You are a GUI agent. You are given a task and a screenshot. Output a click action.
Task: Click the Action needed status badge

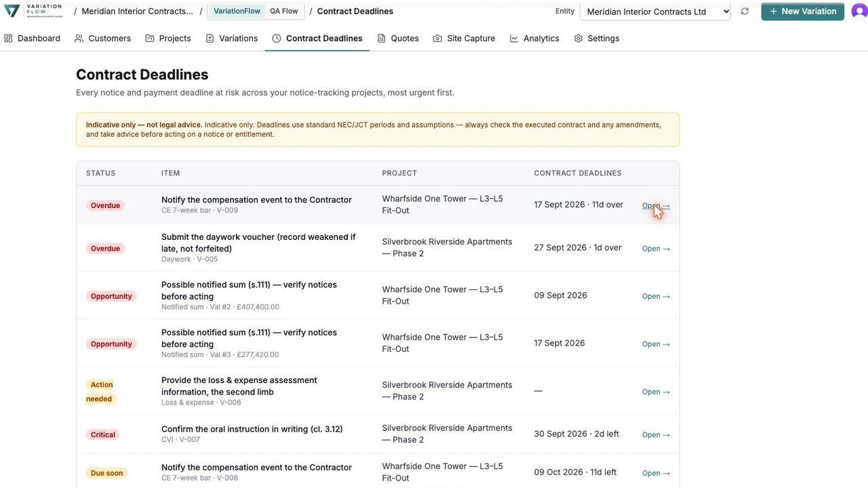point(102,392)
